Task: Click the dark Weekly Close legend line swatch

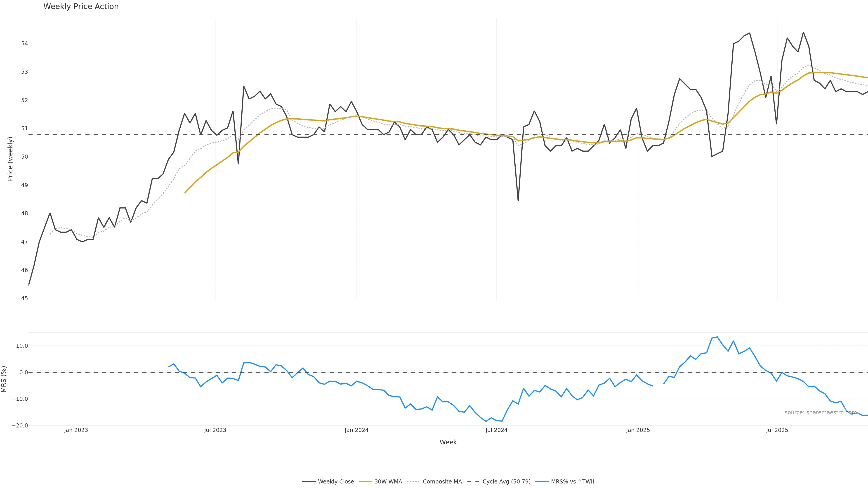Action: tap(309, 482)
